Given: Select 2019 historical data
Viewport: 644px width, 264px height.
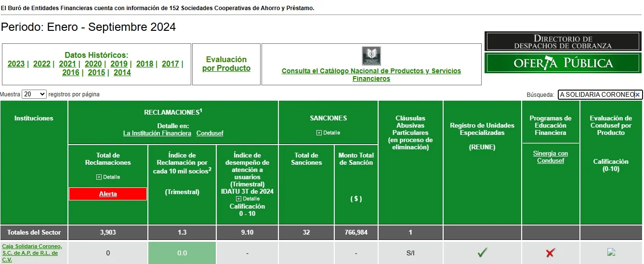Looking at the screenshot, I should 118,64.
